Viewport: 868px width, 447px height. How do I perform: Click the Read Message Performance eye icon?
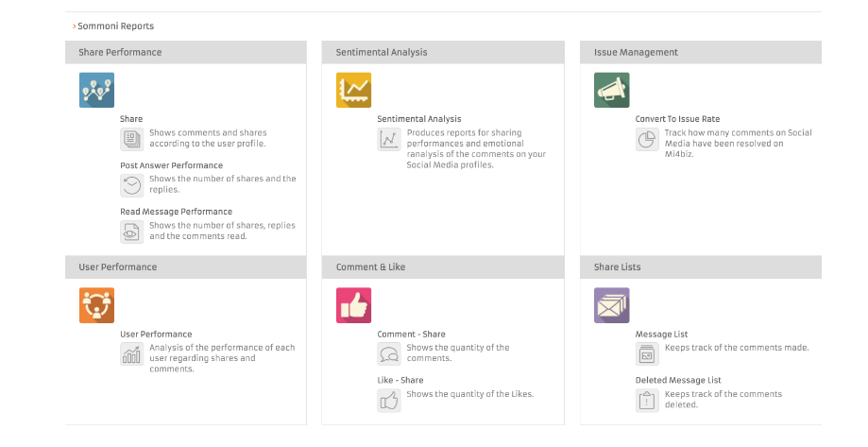[x=132, y=232]
